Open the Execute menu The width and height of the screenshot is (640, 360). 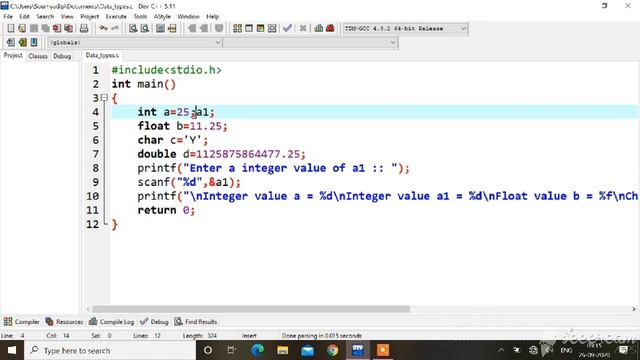[x=116, y=16]
